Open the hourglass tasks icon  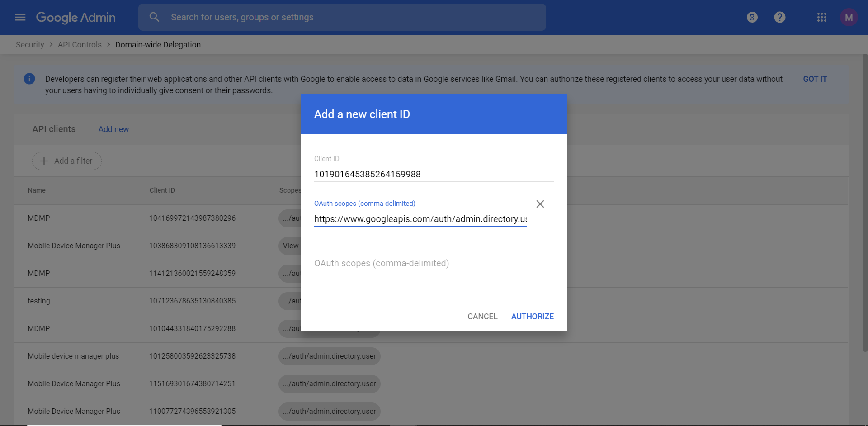click(x=752, y=17)
